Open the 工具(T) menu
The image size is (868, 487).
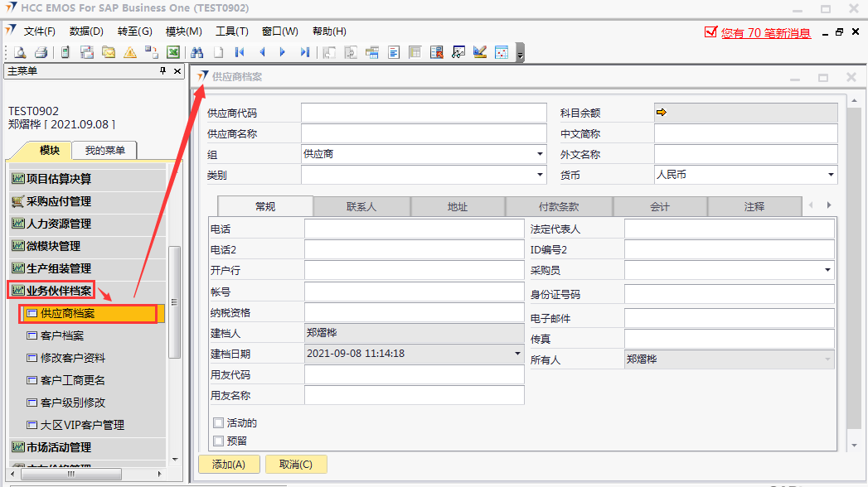pyautogui.click(x=231, y=31)
